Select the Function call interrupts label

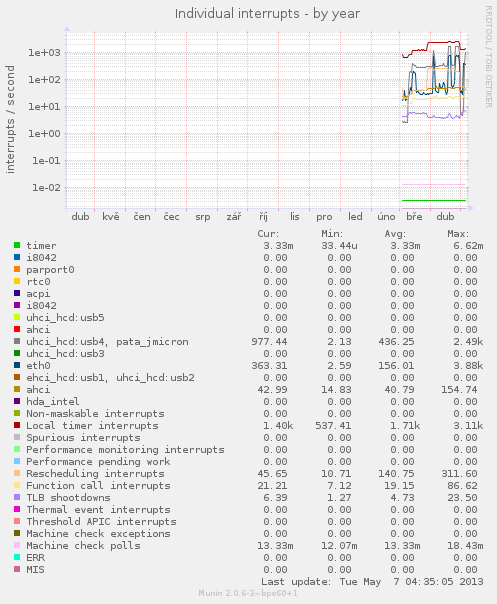tap(98, 485)
